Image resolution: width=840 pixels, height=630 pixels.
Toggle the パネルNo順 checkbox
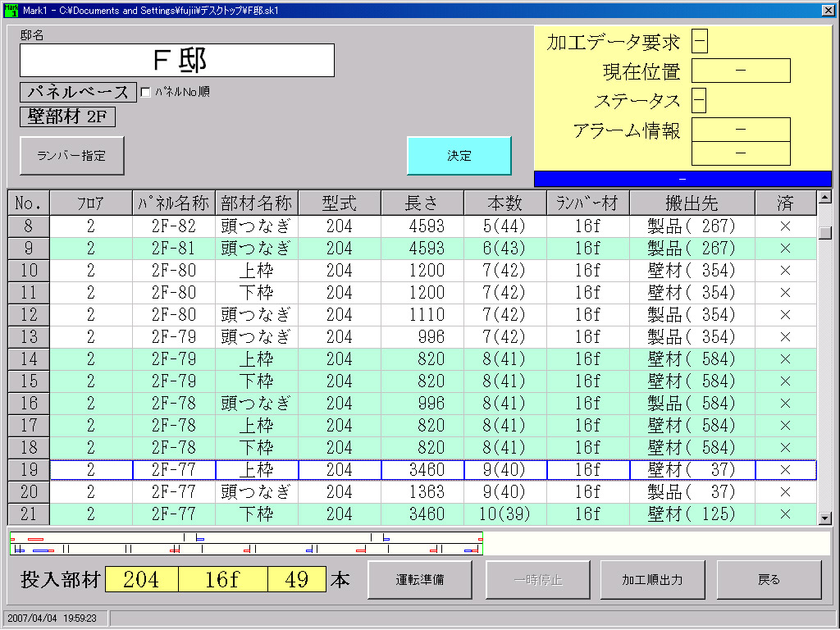click(146, 92)
